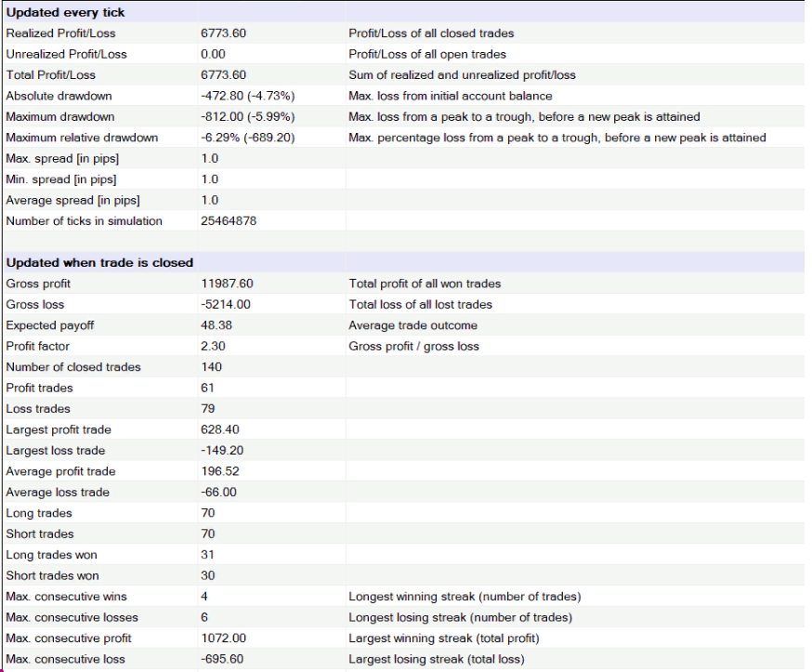Click the Absolute drawdown value -472.80
Image resolution: width=812 pixels, height=672 pixels.
coord(237,96)
